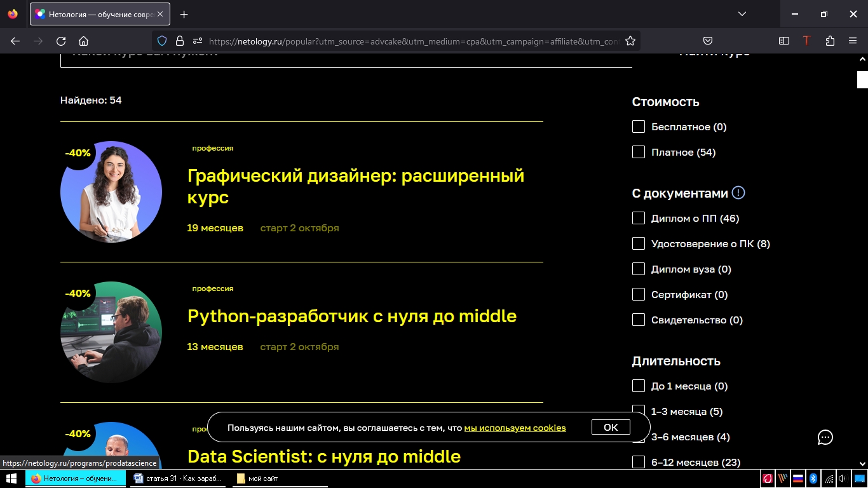Open the chat bubble support icon
868x488 pixels.
(x=825, y=437)
